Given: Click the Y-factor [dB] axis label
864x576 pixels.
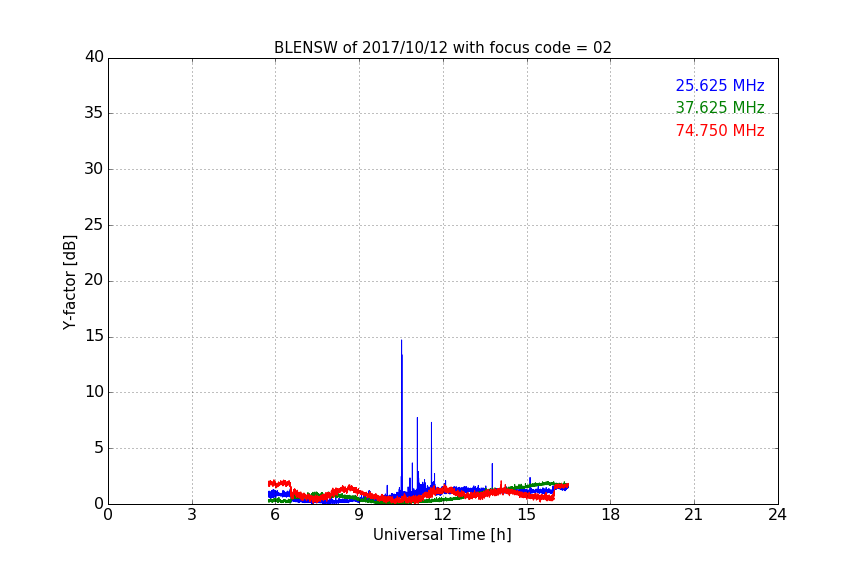Looking at the screenshot, I should click(69, 282).
